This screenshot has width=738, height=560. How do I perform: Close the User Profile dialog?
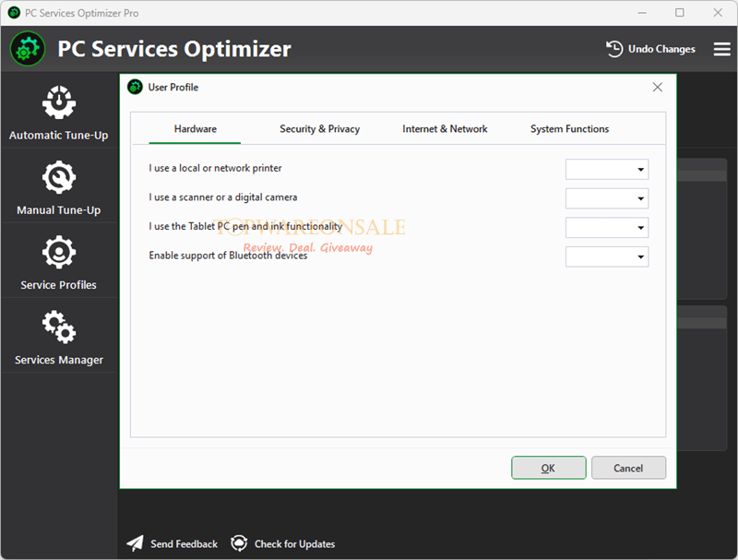658,87
